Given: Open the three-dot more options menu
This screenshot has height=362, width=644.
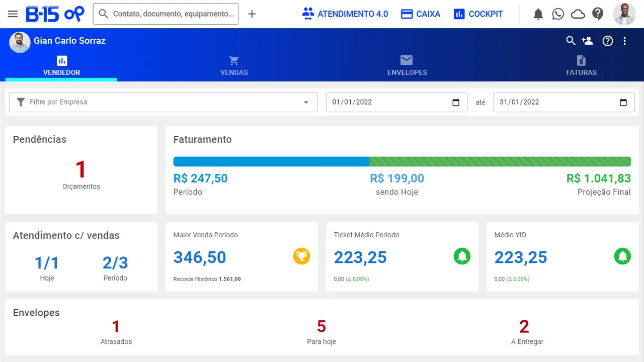Looking at the screenshot, I should (x=624, y=41).
